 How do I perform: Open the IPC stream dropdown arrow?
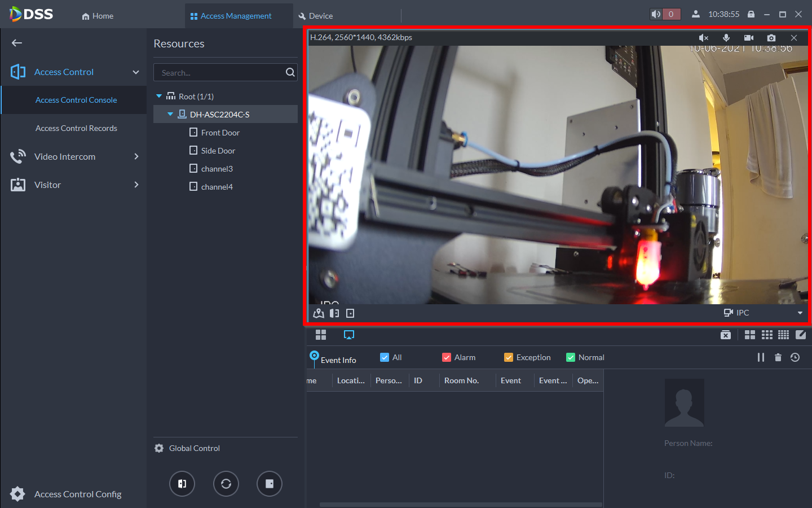800,313
